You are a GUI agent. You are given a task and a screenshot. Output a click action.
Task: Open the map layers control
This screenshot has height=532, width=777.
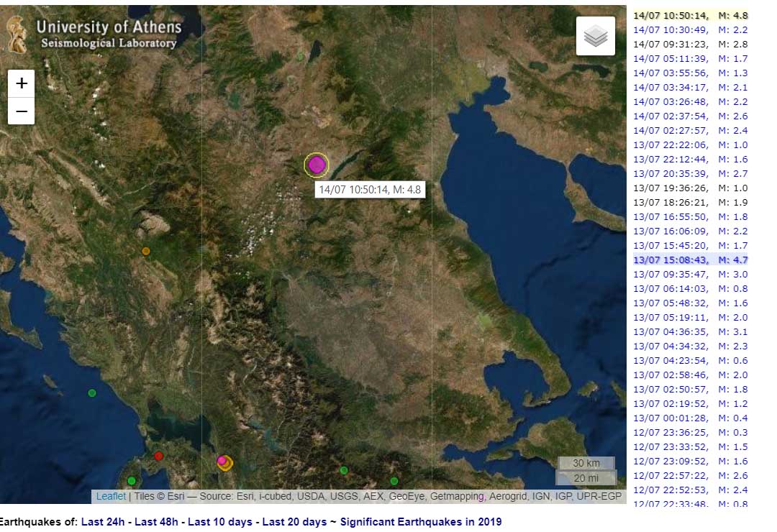point(595,36)
